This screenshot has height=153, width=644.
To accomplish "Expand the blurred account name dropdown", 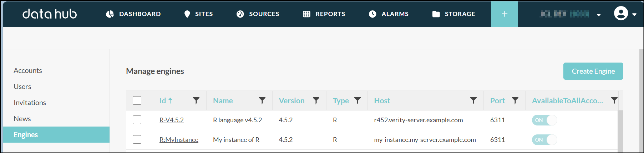I will (x=598, y=15).
